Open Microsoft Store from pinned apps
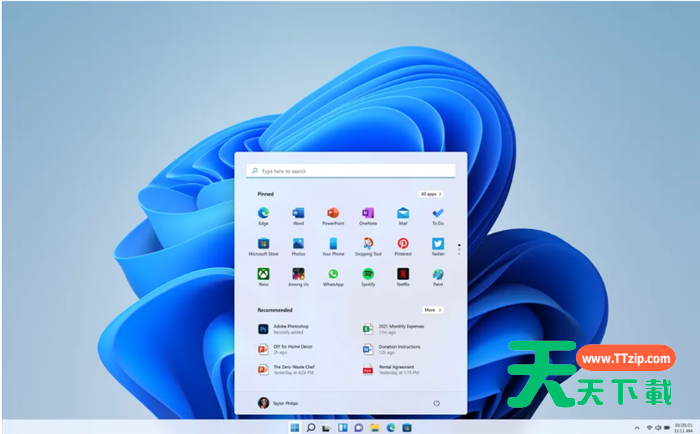Viewport: 700px width, 434px height. [263, 246]
